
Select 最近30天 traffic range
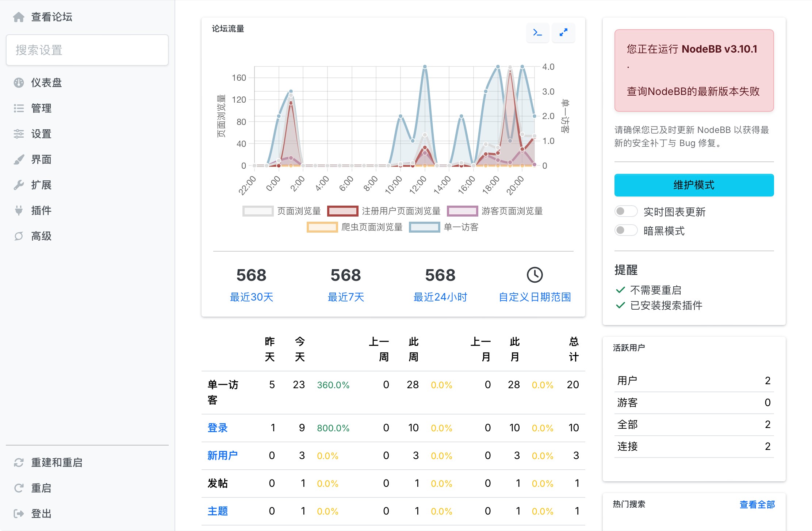tap(252, 297)
